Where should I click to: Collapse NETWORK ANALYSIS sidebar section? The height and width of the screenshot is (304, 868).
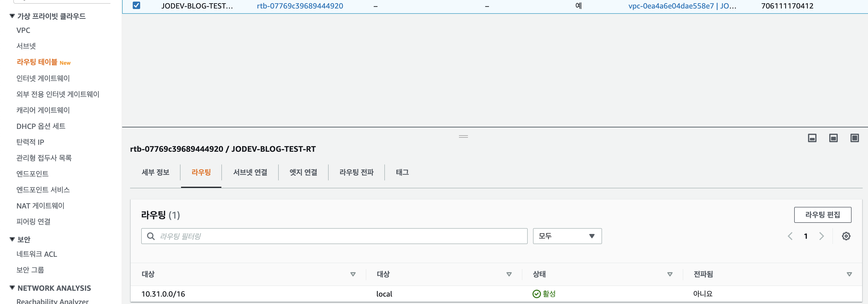(12, 288)
